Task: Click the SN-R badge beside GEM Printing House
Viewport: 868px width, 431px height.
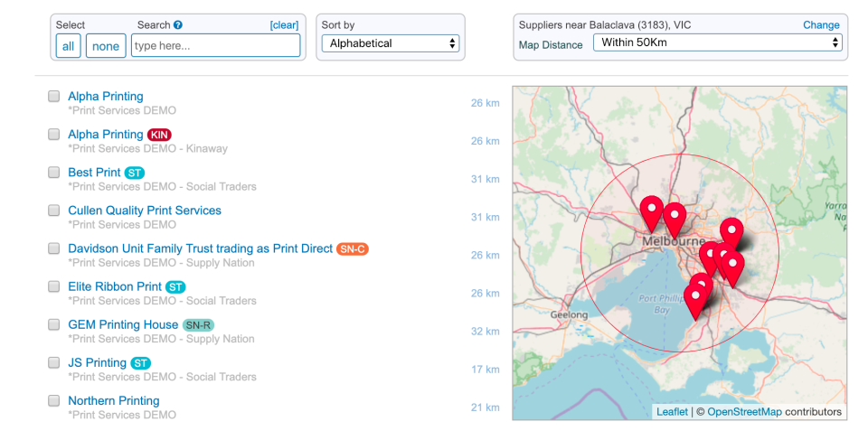Action: pyautogui.click(x=198, y=324)
